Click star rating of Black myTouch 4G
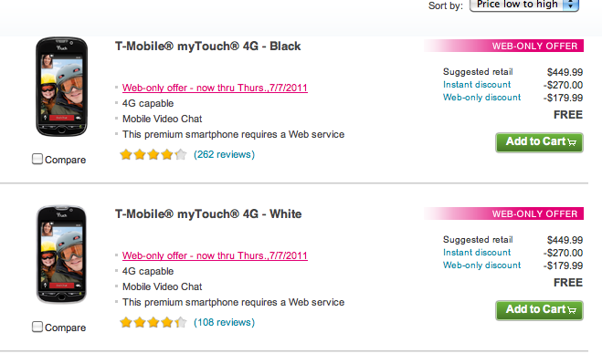The image size is (602, 364). click(x=153, y=154)
